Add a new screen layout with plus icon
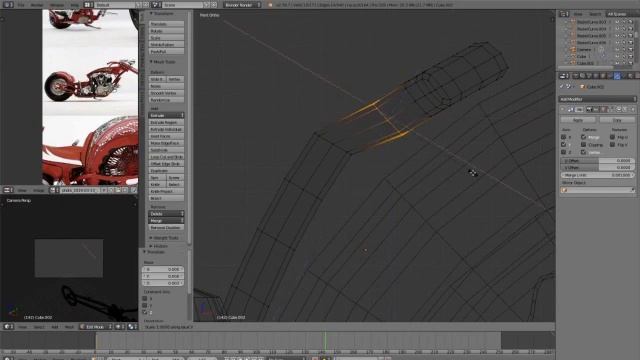 [138, 5]
